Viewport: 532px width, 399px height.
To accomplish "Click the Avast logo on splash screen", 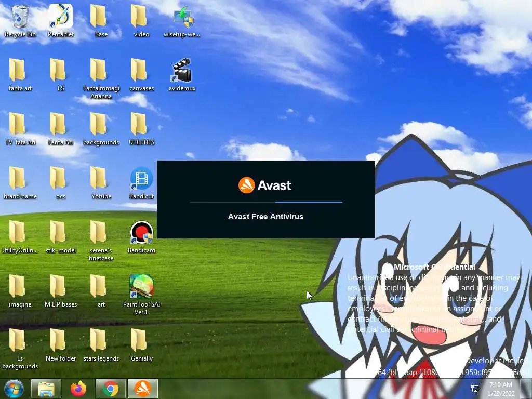I will pos(264,185).
